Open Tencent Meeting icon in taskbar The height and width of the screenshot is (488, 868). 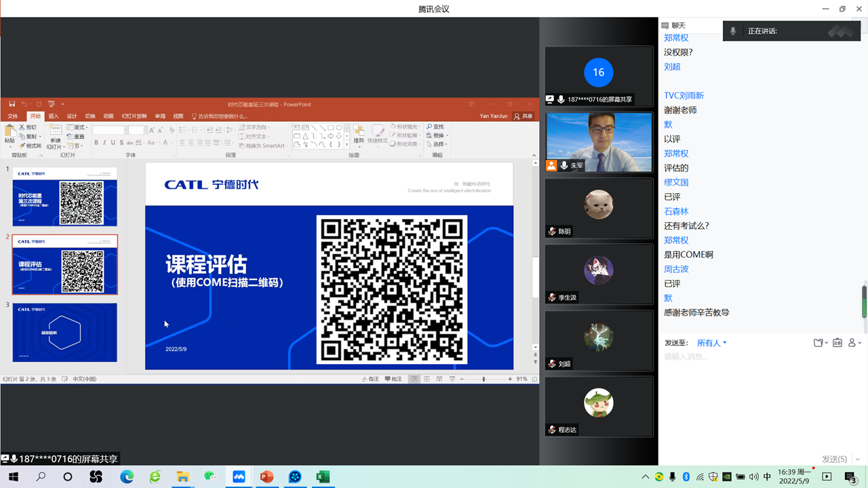coord(239,477)
